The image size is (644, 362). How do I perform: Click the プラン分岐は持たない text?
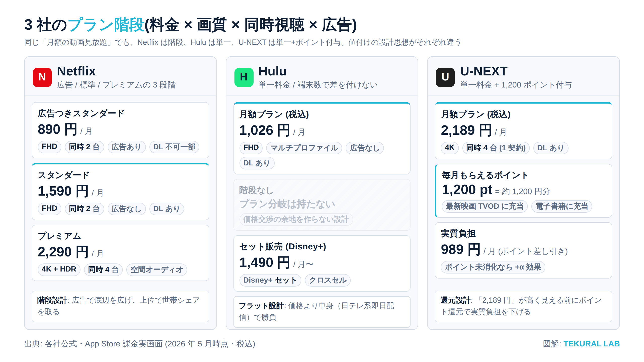(x=287, y=204)
